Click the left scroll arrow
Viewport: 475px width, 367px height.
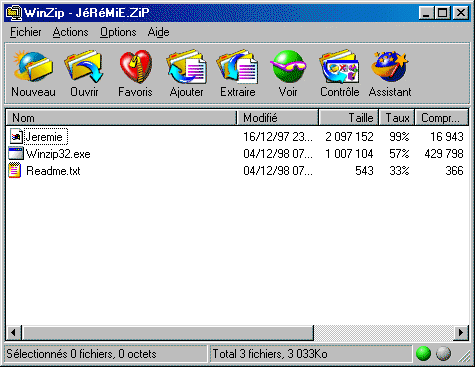[x=14, y=332]
